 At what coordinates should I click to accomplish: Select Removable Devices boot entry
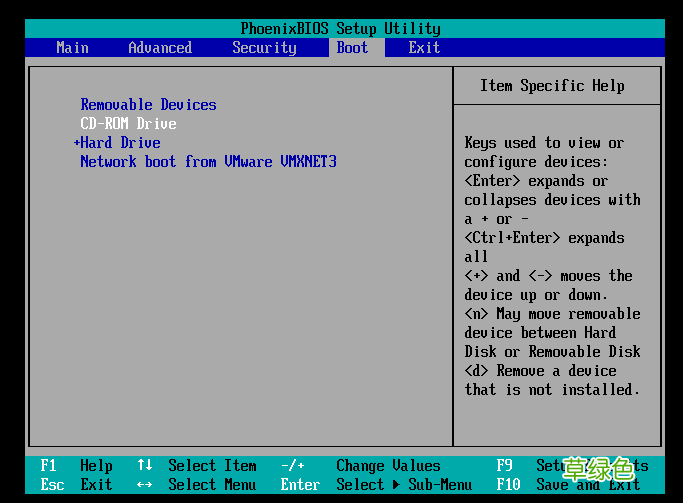point(149,105)
